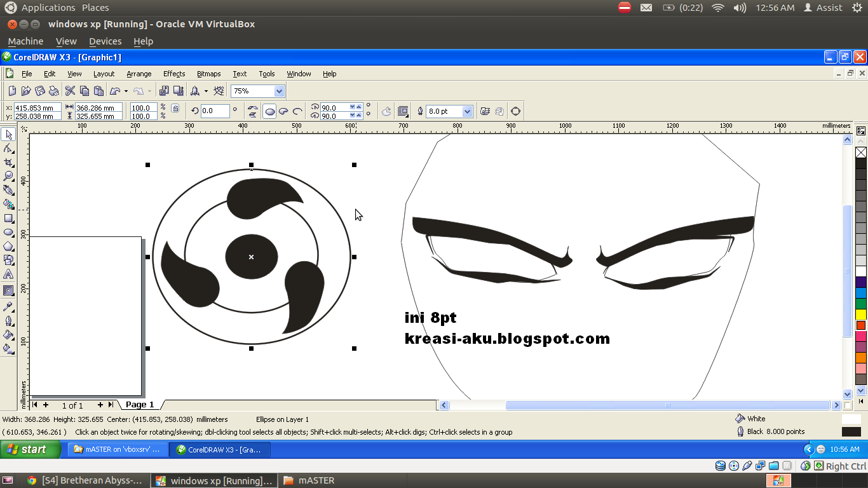The height and width of the screenshot is (488, 868).
Task: Click the Open file icon
Action: pyautogui.click(x=26, y=91)
